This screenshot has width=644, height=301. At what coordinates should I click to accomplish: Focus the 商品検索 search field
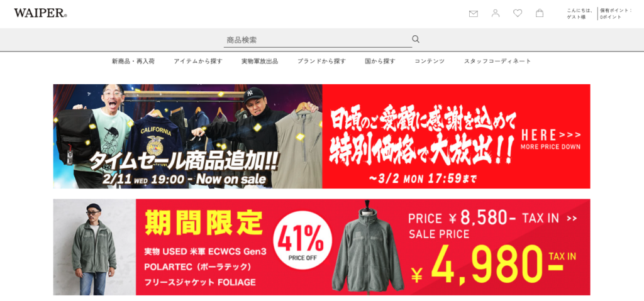(x=318, y=40)
